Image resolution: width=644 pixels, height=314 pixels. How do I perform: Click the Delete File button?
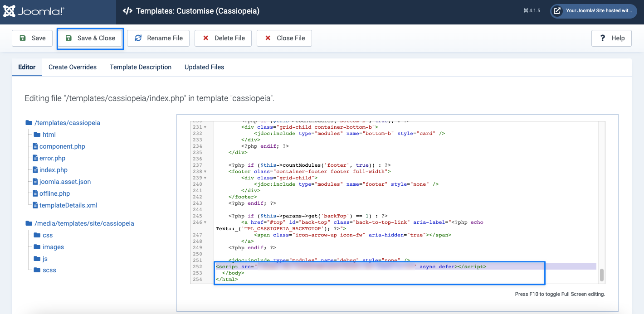tap(223, 38)
